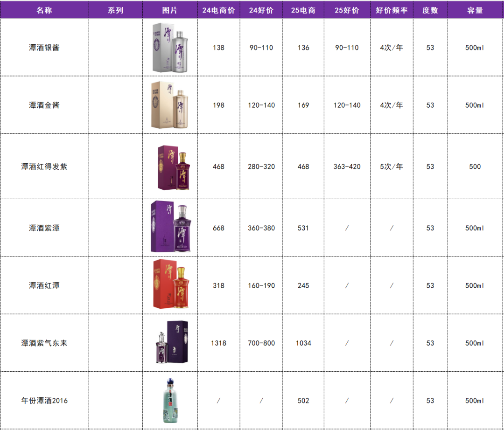
Task: Click the 潭酒红潭 product image
Action: click(x=171, y=284)
